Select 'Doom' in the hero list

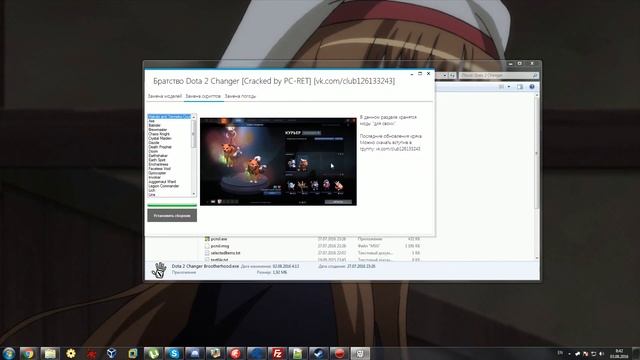tap(153, 151)
